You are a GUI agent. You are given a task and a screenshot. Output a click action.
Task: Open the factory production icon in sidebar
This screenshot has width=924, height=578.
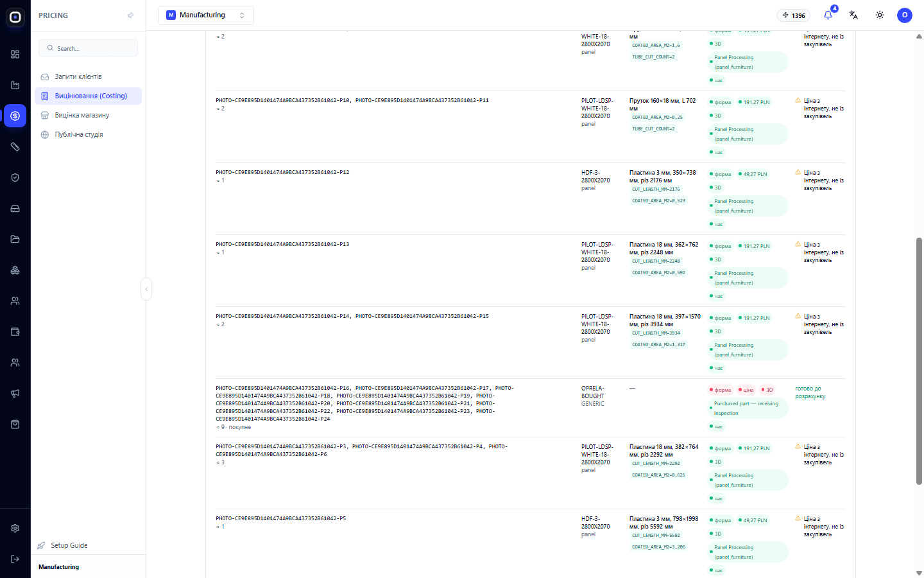(x=15, y=85)
